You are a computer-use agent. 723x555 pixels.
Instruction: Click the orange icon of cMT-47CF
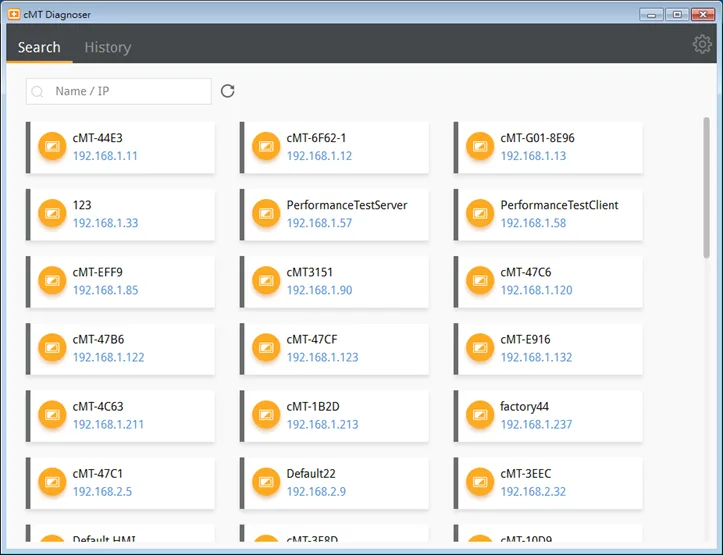tap(266, 348)
